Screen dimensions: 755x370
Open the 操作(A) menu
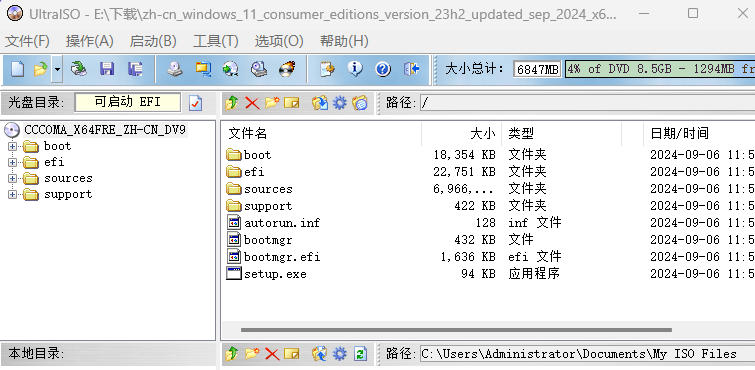90,41
